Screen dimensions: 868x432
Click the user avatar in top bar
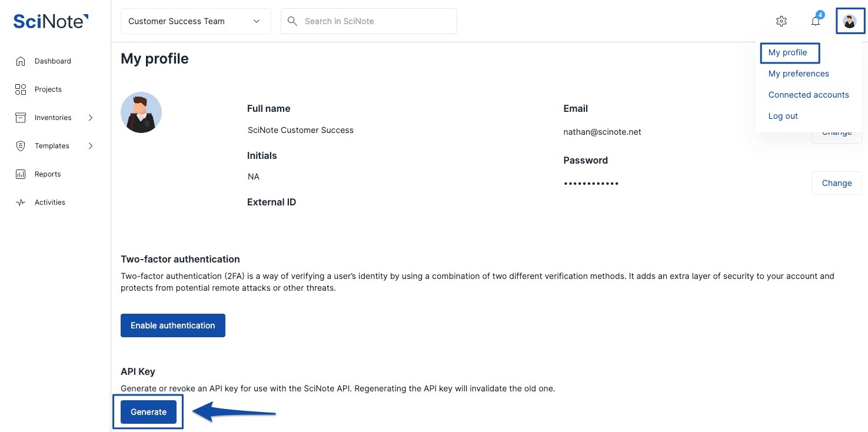coord(850,21)
